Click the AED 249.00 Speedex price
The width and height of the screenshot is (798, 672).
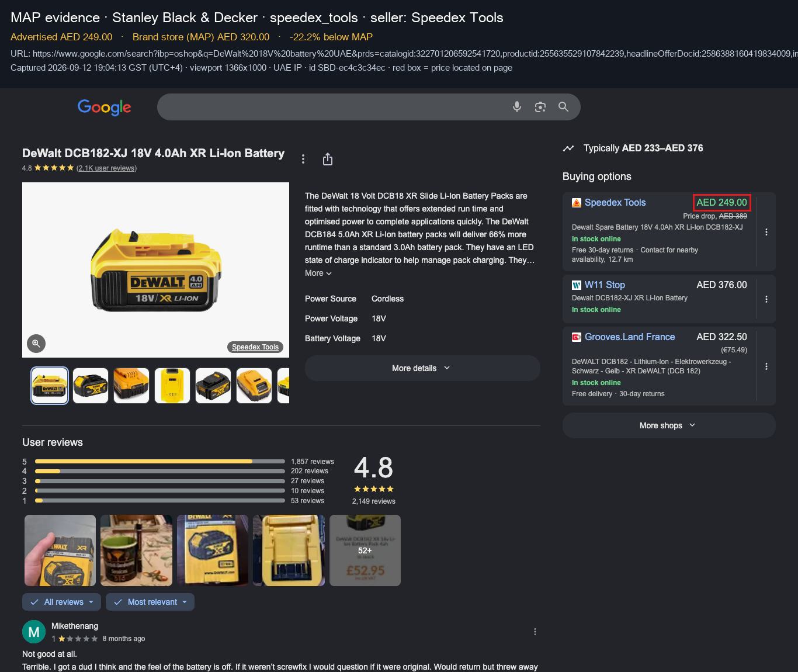point(721,203)
